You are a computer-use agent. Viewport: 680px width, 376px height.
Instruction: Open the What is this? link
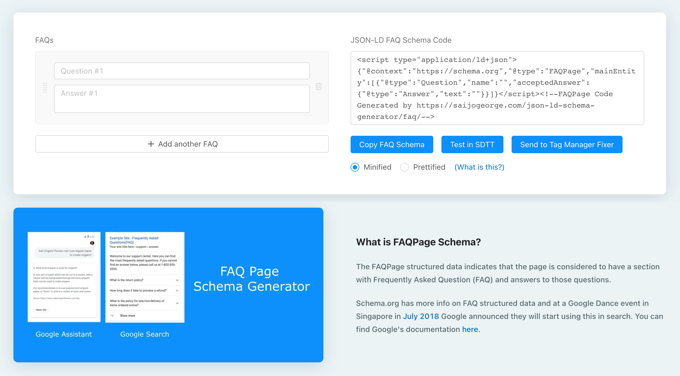(x=479, y=167)
